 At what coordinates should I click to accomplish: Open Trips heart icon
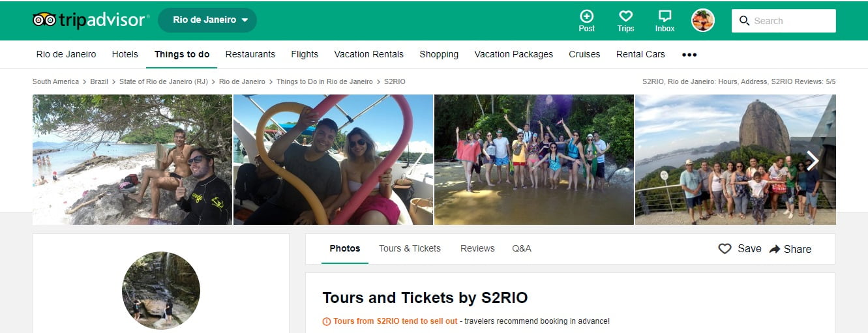(x=625, y=16)
